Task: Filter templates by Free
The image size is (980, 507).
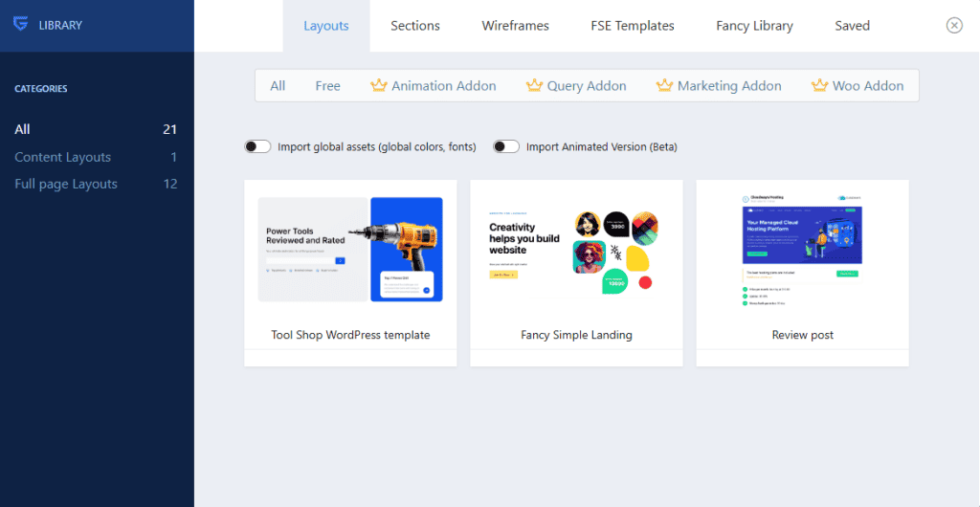Action: (327, 86)
